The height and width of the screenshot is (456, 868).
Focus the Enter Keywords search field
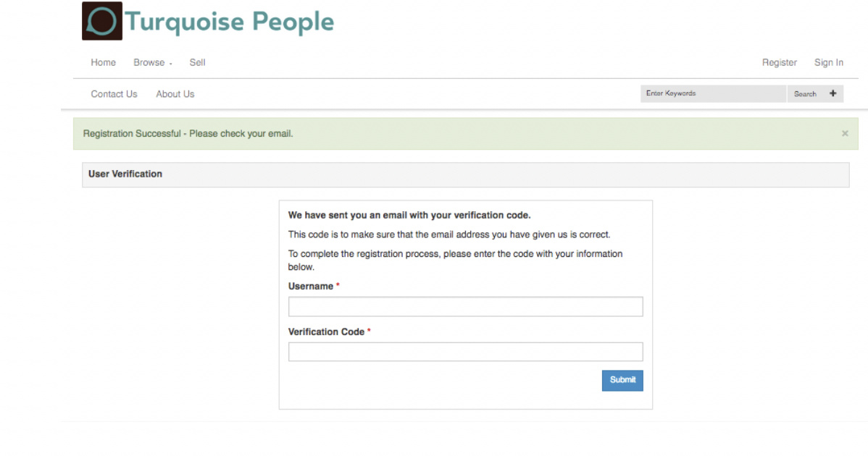click(x=713, y=93)
